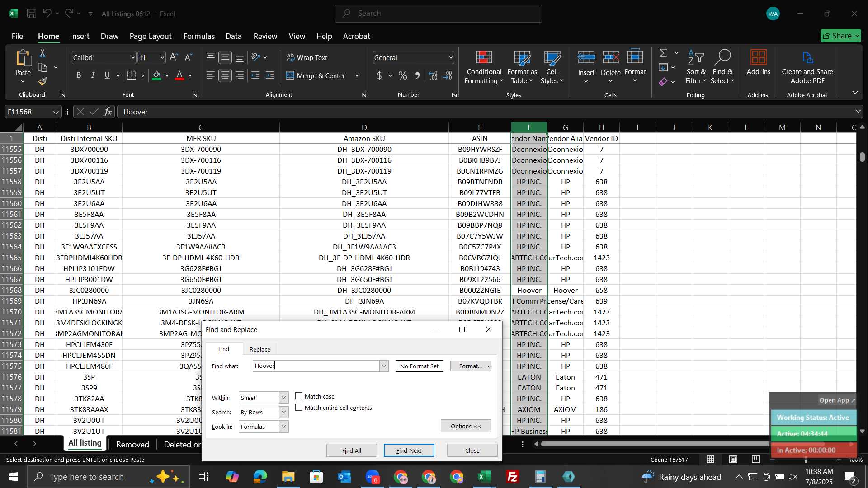Toggle Bold formatting
868x488 pixels.
(79, 75)
